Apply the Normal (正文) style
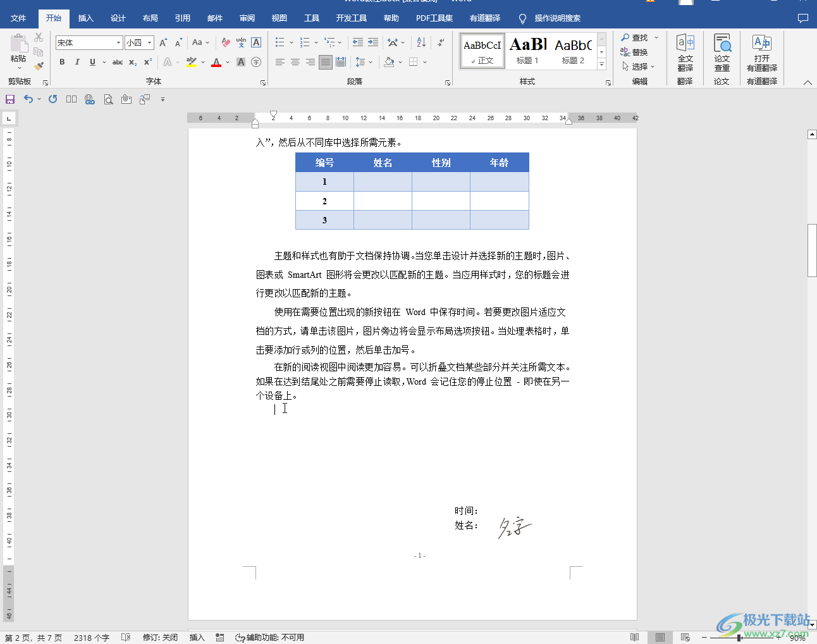 (482, 51)
